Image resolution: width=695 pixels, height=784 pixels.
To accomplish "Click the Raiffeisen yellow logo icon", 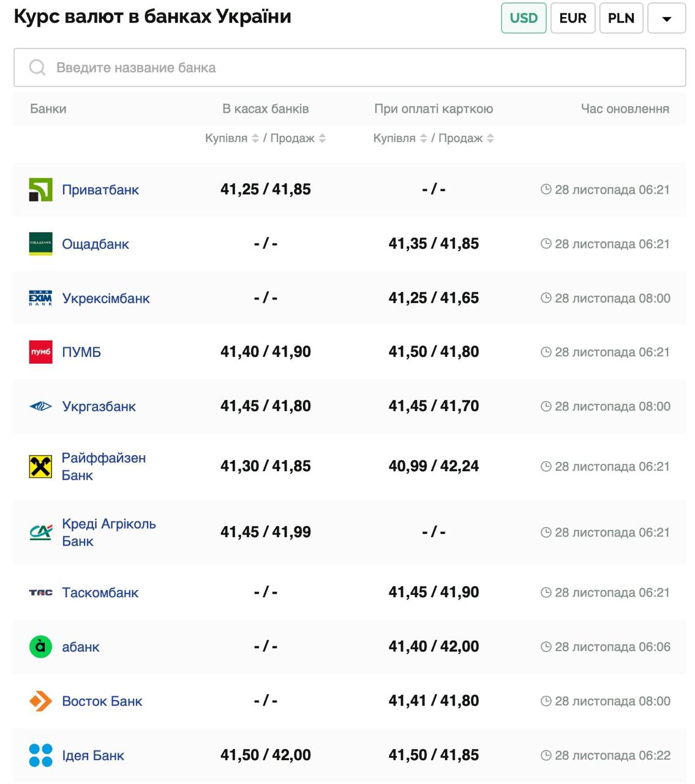I will coord(40,467).
